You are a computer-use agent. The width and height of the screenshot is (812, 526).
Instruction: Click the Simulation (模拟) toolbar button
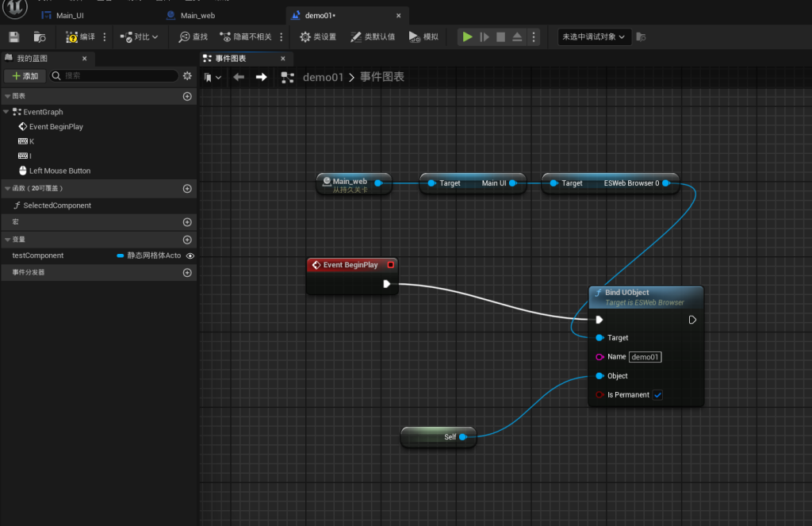coord(423,36)
